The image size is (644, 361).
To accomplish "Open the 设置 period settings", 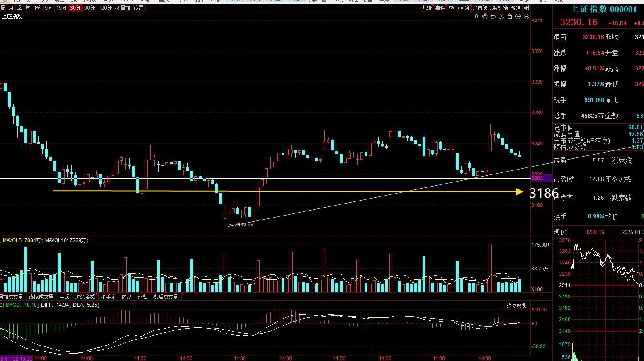I will point(139,8).
